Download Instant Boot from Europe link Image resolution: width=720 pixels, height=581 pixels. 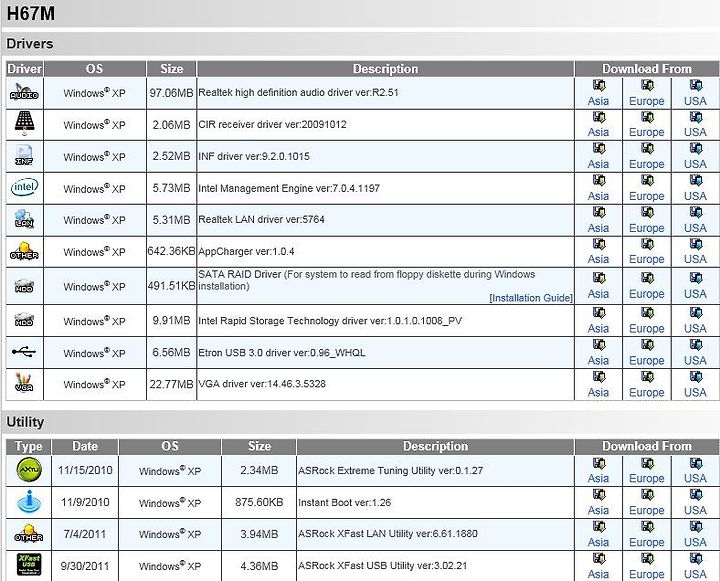coord(647,511)
